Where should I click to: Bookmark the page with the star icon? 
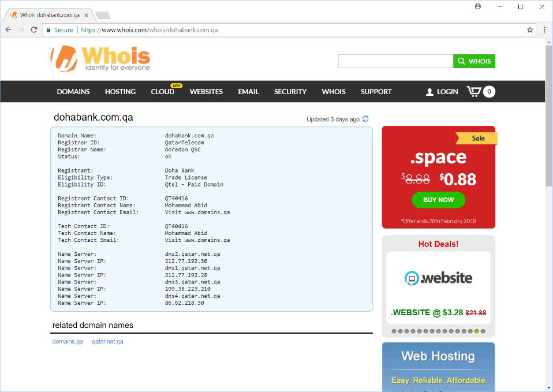(530, 30)
